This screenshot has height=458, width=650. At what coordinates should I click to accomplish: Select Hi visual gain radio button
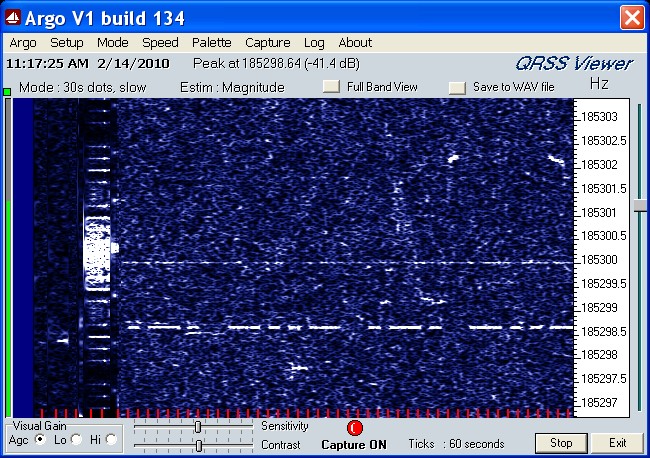[x=111, y=439]
